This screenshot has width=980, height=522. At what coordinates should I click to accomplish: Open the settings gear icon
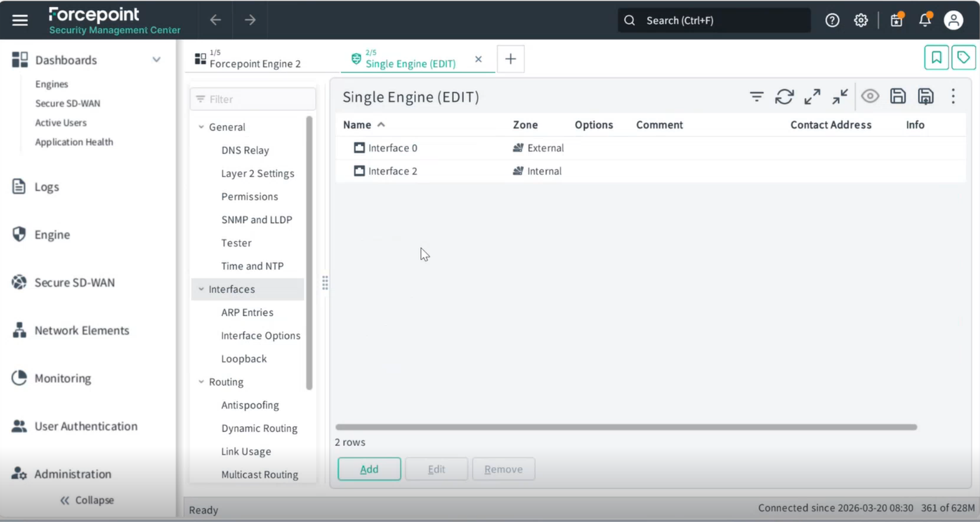861,20
